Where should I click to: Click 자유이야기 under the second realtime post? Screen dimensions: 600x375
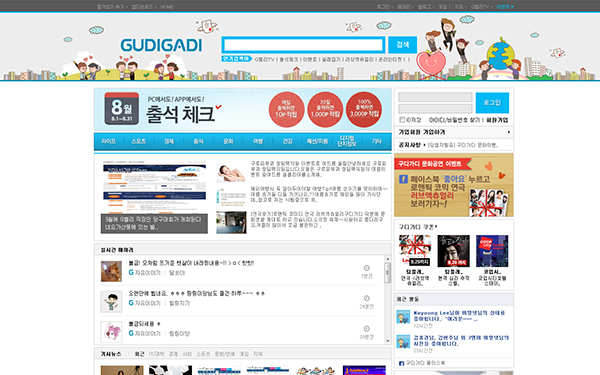point(147,303)
